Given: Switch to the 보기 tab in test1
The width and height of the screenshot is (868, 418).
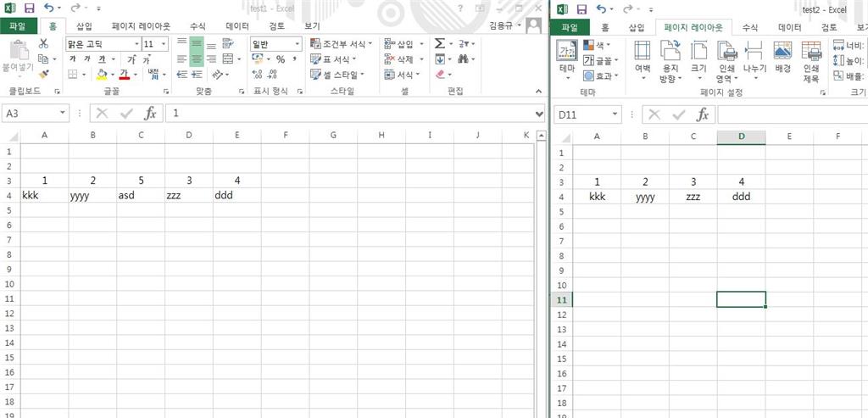Looking at the screenshot, I should tap(312, 26).
